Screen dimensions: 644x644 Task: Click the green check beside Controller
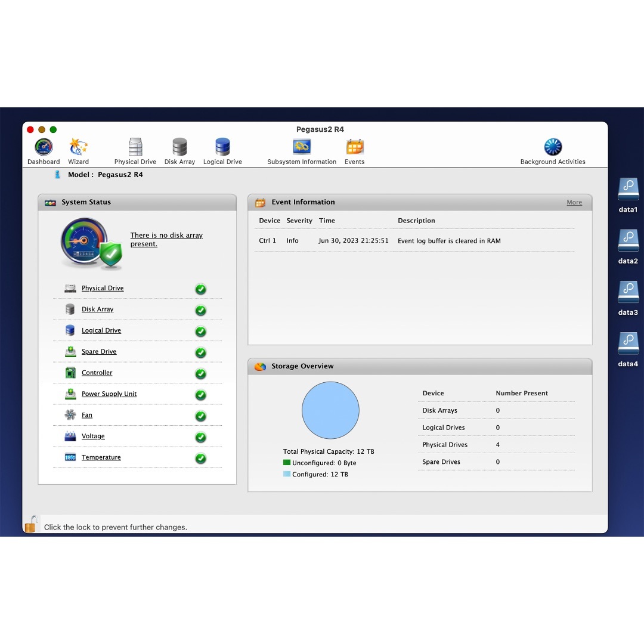[x=200, y=374]
